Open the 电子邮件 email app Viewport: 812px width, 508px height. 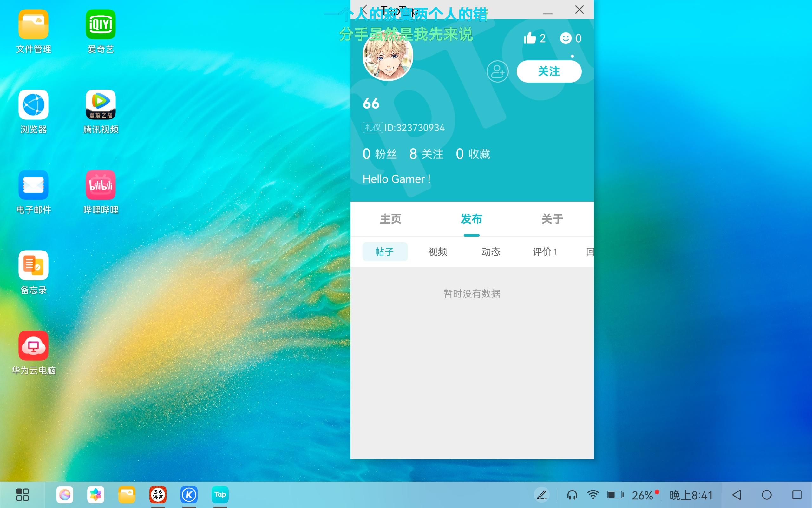coord(33,185)
